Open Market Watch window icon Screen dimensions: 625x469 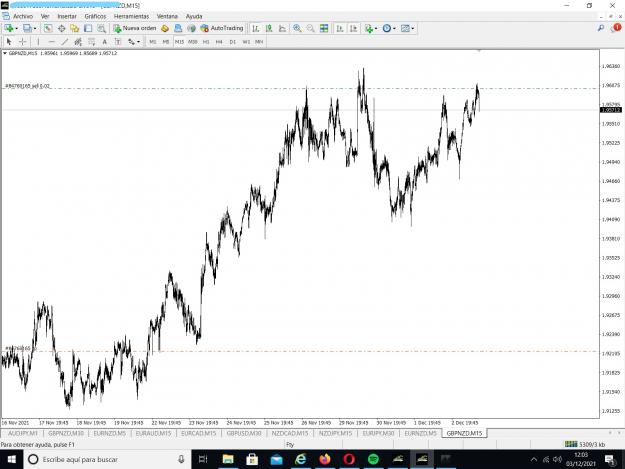(x=48, y=28)
